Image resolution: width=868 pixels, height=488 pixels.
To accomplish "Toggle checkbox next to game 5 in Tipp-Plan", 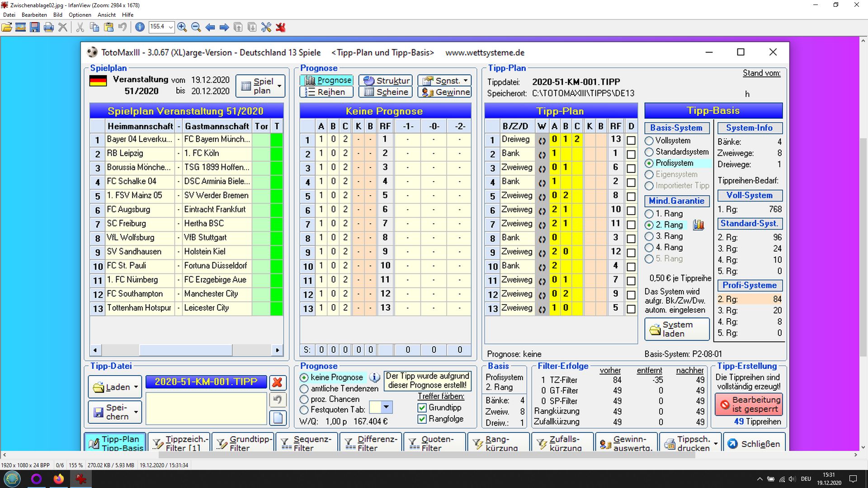I will [631, 196].
